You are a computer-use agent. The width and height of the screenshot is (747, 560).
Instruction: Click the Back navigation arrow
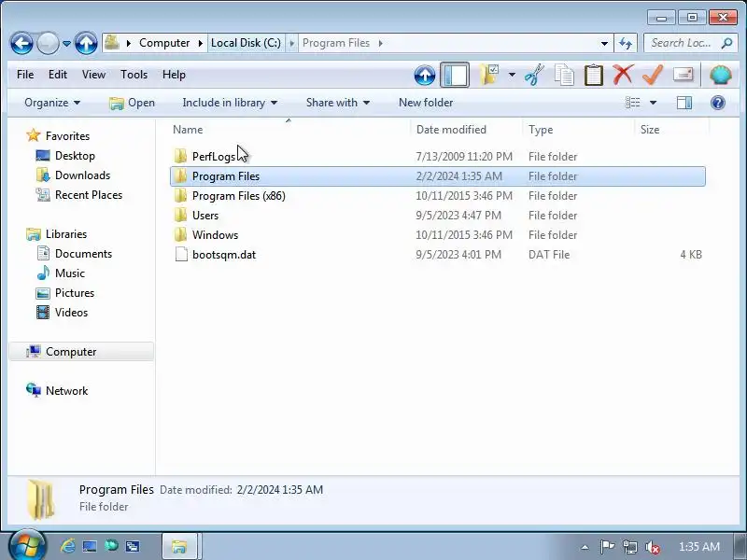[x=21, y=43]
